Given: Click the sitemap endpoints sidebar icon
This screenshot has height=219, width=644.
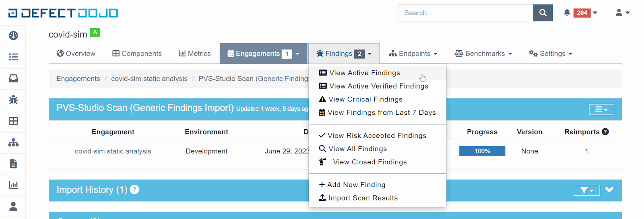Looking at the screenshot, I should click(13, 143).
